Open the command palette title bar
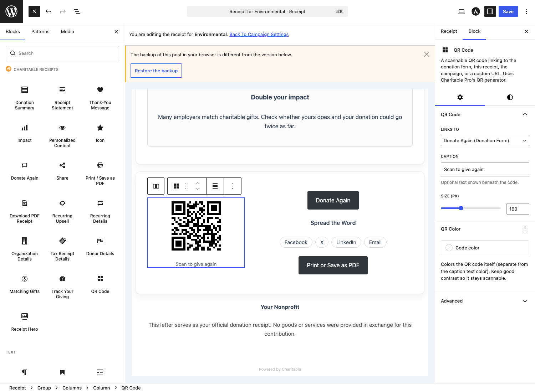The height and width of the screenshot is (392, 535). tap(267, 11)
